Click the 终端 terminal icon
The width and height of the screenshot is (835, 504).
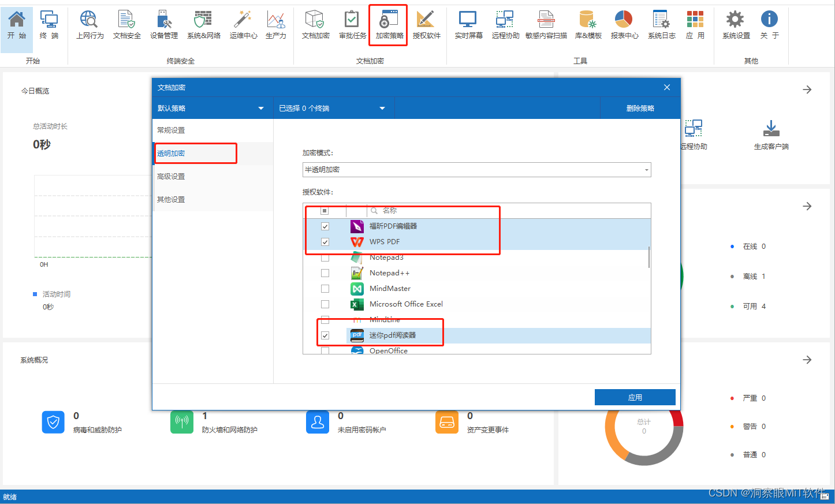pos(49,25)
